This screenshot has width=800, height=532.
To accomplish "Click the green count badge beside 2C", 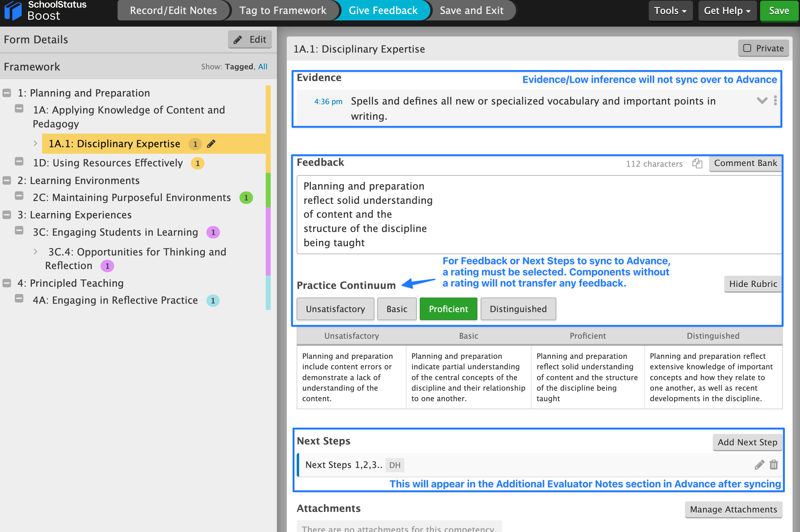I will pos(246,197).
